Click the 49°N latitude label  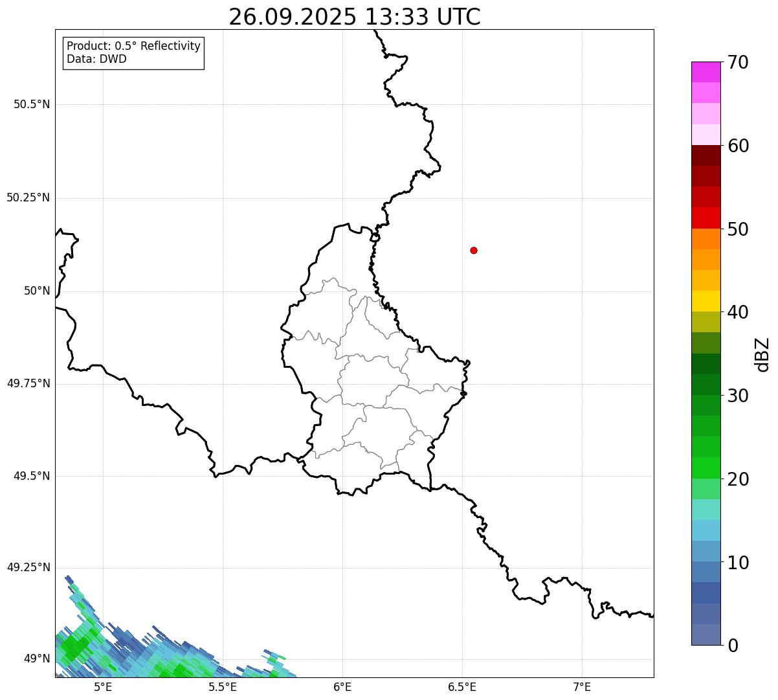click(x=38, y=659)
